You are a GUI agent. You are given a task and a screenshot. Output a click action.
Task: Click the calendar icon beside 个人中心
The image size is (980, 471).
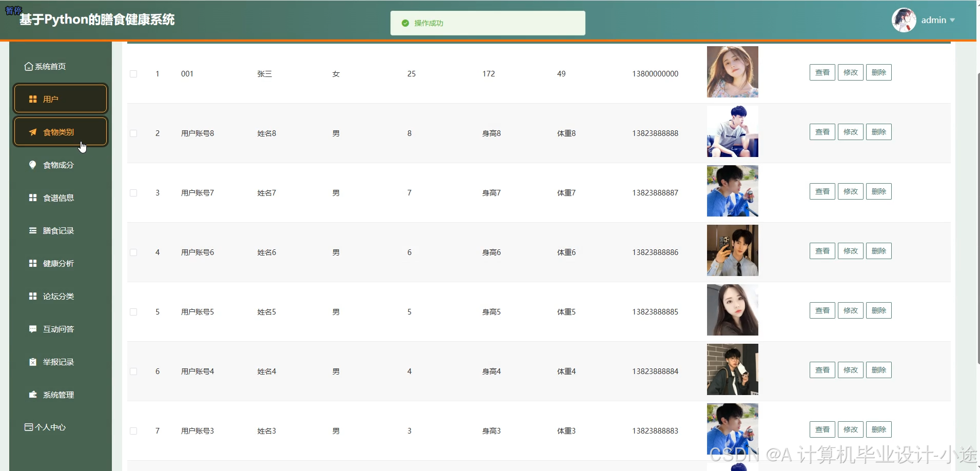(29, 427)
